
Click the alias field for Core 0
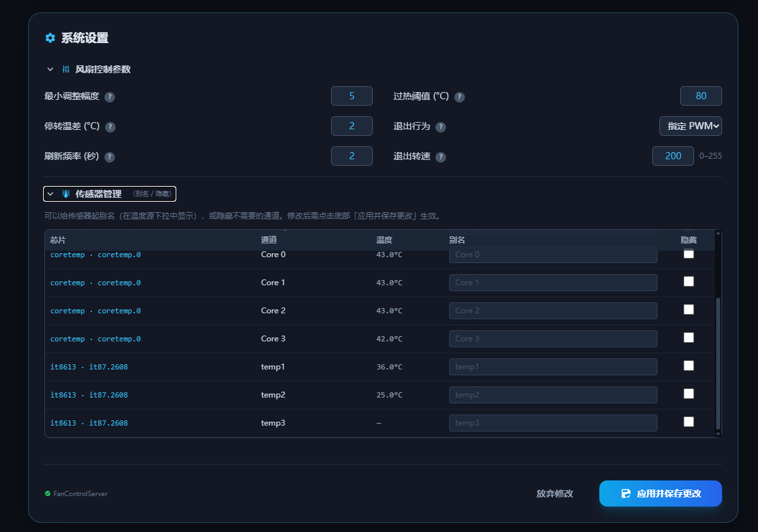coord(553,255)
